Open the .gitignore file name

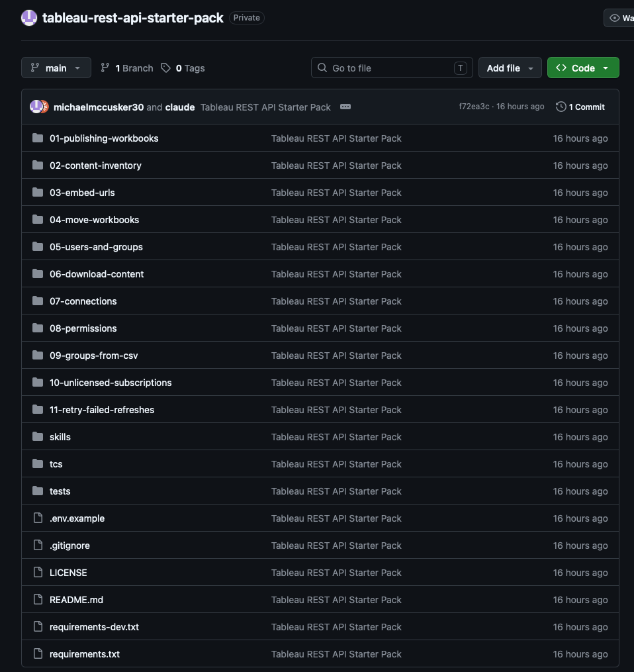[x=70, y=545]
